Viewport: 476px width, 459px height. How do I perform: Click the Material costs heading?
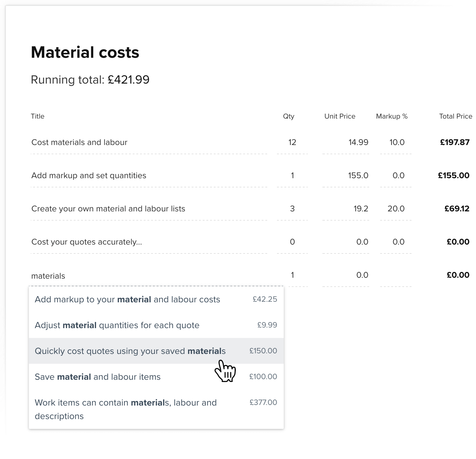point(85,52)
